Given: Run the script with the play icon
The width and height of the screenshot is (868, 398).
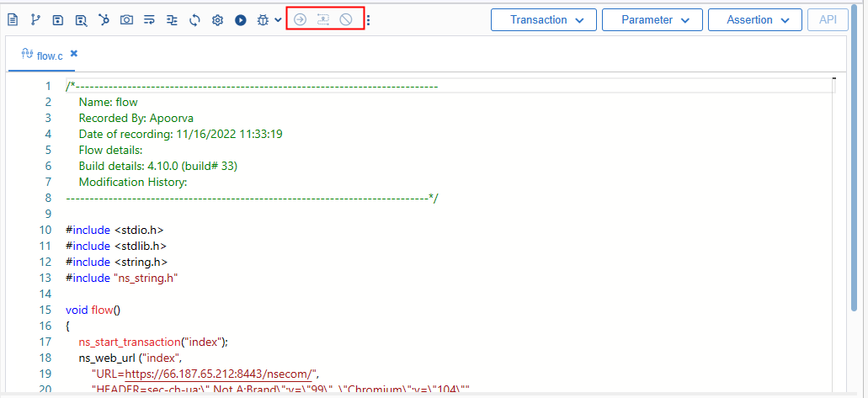Looking at the screenshot, I should pyautogui.click(x=240, y=20).
